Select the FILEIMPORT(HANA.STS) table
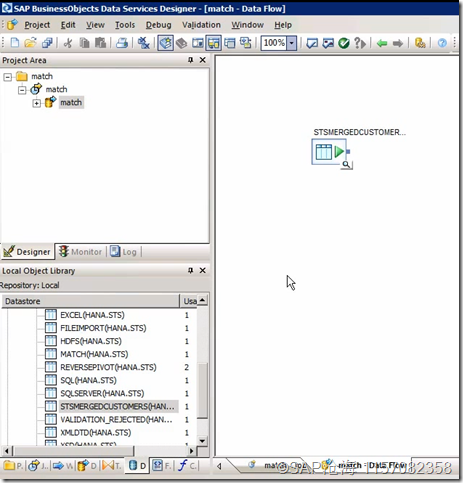This screenshot has height=483, width=463. (x=103, y=328)
